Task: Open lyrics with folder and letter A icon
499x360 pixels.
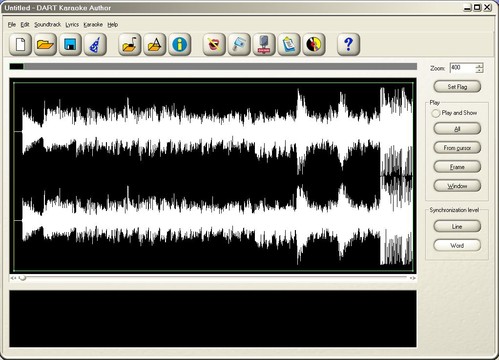Action: 155,44
